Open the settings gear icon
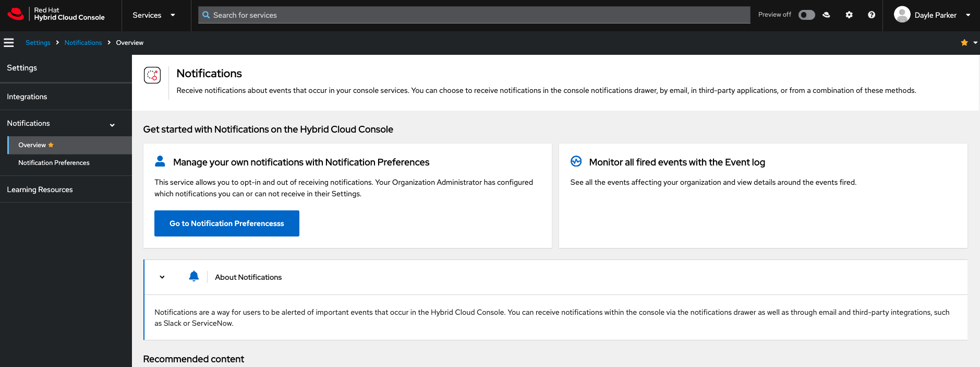The image size is (980, 367). [x=849, y=15]
